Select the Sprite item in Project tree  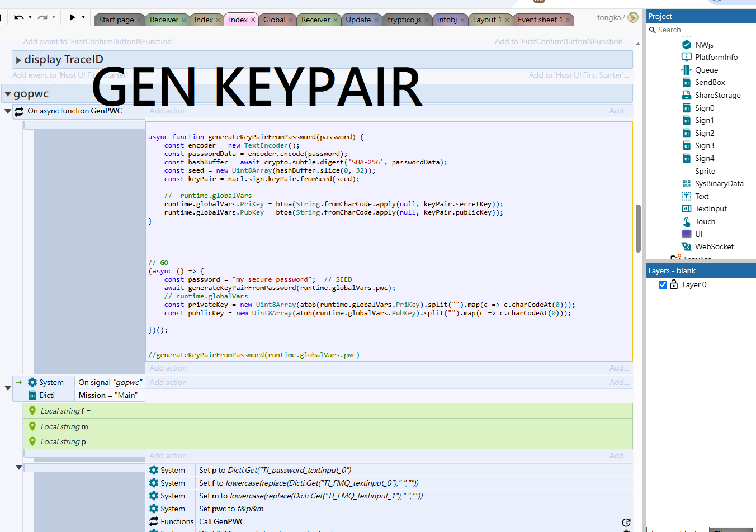click(705, 171)
